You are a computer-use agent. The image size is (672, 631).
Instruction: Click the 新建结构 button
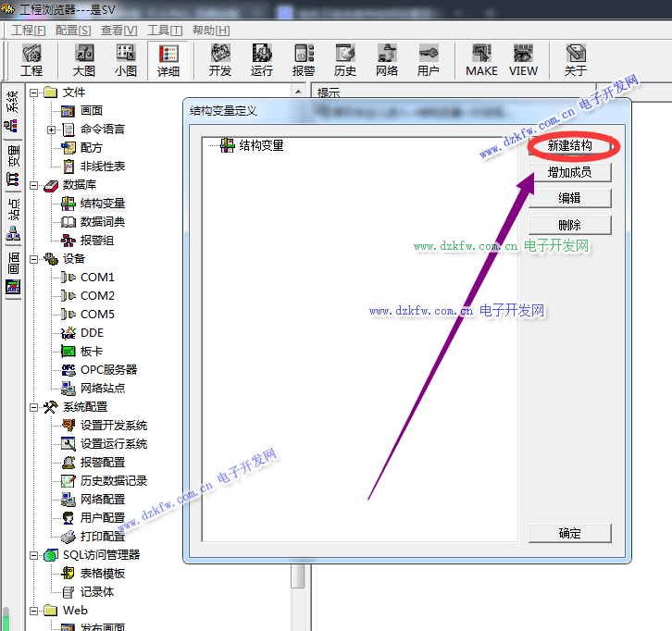pos(569,146)
